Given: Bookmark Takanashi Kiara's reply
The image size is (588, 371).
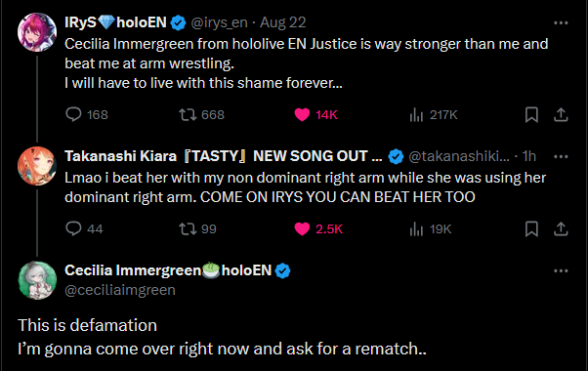Looking at the screenshot, I should pyautogui.click(x=531, y=228).
